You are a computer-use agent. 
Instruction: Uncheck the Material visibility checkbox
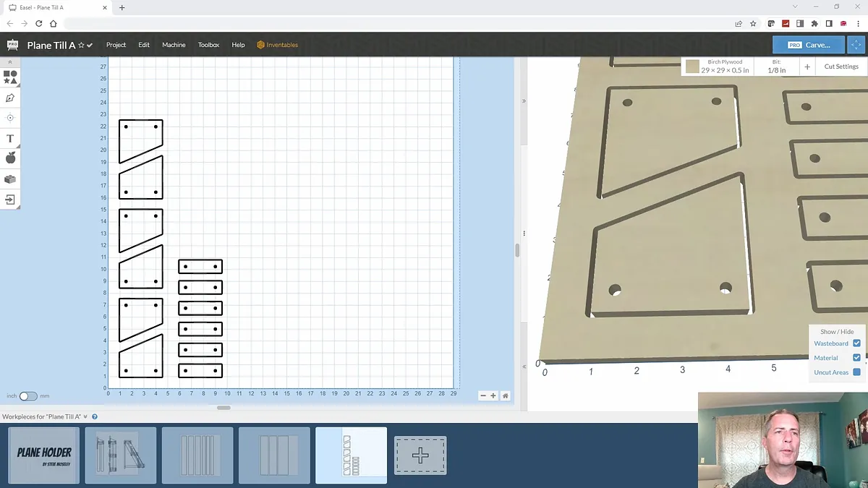click(x=856, y=358)
